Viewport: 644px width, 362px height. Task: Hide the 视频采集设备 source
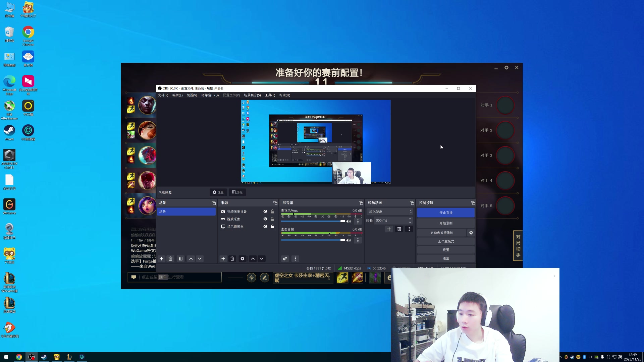(x=265, y=212)
